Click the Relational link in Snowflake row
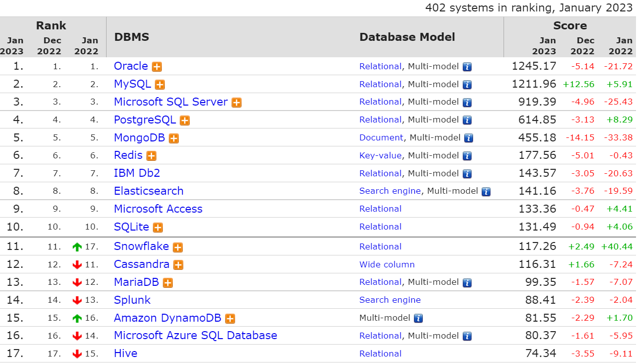The height and width of the screenshot is (364, 639). [381, 247]
